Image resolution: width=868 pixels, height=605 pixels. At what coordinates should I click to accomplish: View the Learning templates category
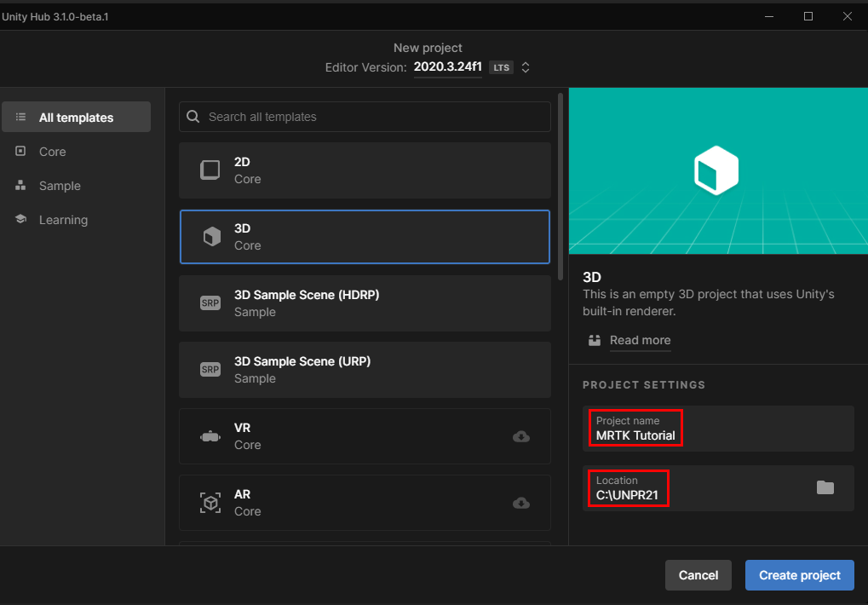click(62, 219)
